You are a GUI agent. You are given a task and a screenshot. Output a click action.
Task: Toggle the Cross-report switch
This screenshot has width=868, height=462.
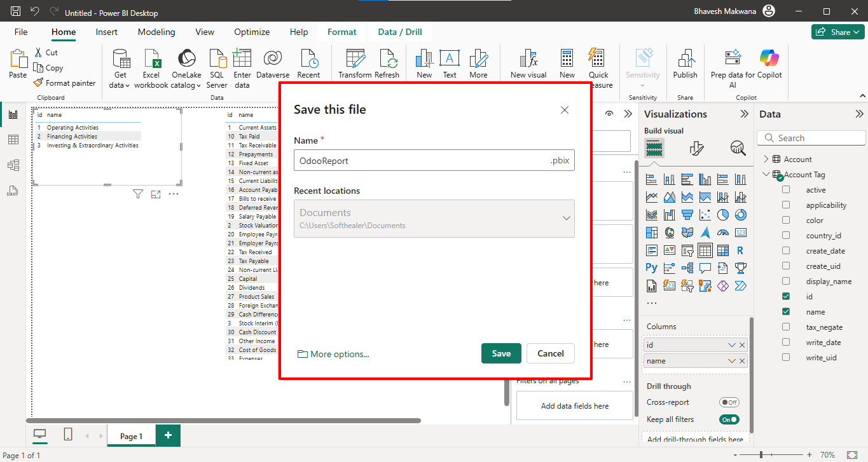(x=729, y=402)
